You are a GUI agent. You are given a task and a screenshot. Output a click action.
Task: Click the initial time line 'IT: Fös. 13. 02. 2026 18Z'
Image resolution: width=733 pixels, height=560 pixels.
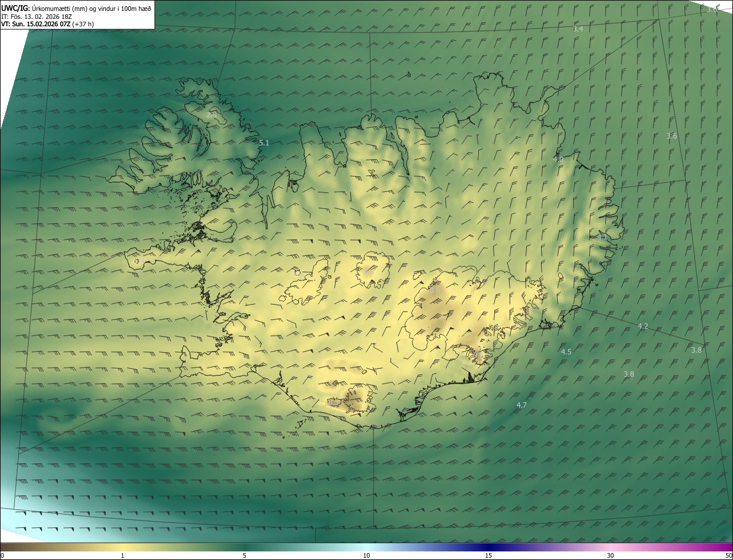pyautogui.click(x=37, y=17)
